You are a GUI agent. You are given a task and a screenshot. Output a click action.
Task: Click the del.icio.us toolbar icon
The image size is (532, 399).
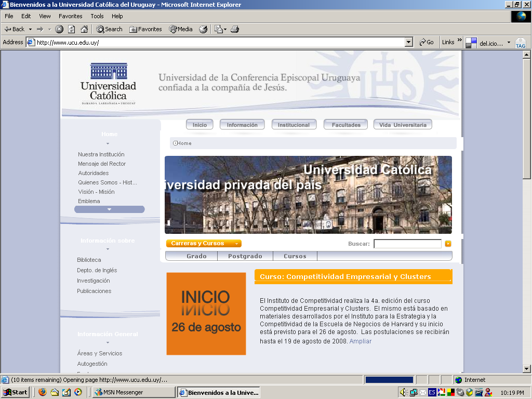[471, 43]
